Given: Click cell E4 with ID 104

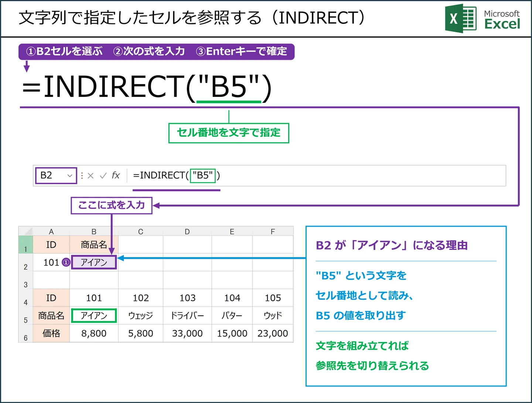Looking at the screenshot, I should tap(232, 298).
